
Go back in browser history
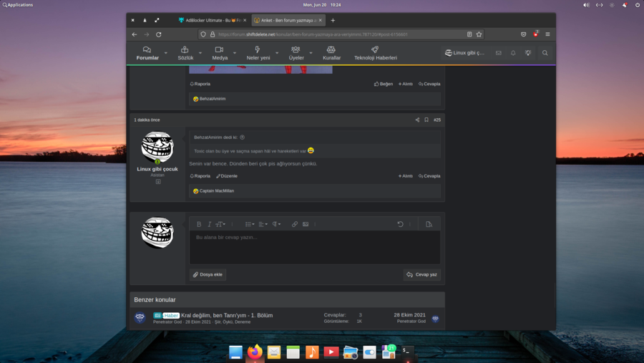[x=135, y=34]
